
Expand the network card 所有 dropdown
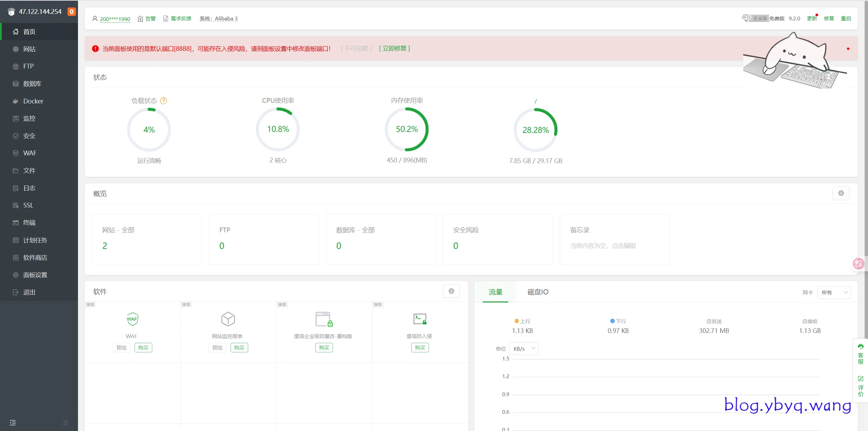click(834, 292)
